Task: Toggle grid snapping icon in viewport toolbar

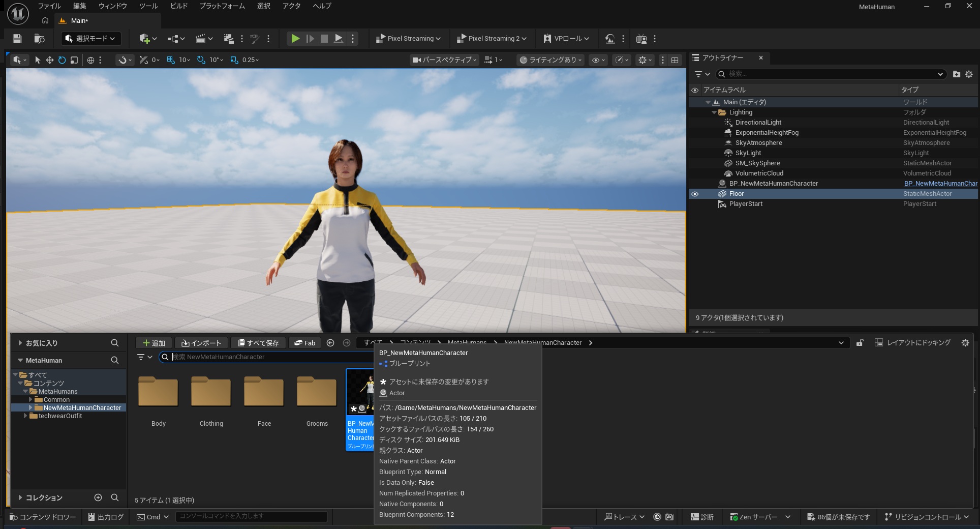Action: pyautogui.click(x=171, y=60)
